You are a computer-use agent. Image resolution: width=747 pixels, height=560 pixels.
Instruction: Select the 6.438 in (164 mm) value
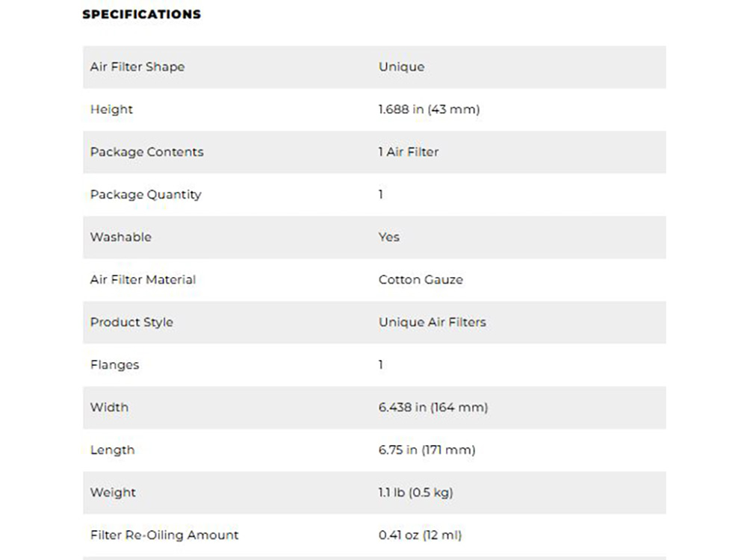click(x=433, y=407)
